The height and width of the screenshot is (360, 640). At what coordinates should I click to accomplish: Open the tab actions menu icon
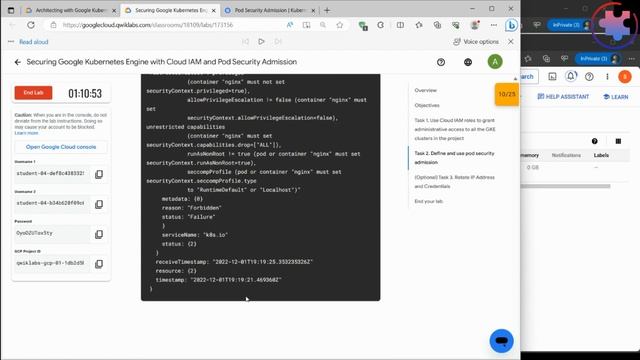coord(11,10)
